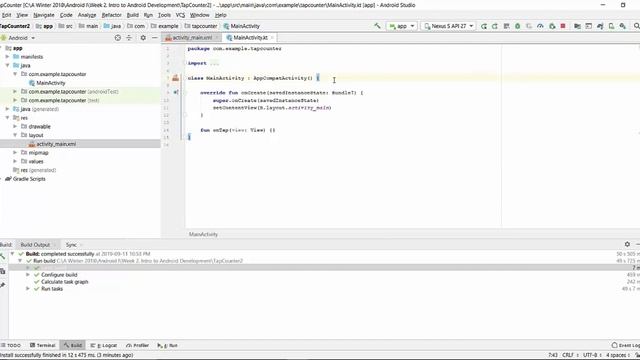
Task: Click the 'tapcounter' breadcrumb
Action: pyautogui.click(x=201, y=26)
